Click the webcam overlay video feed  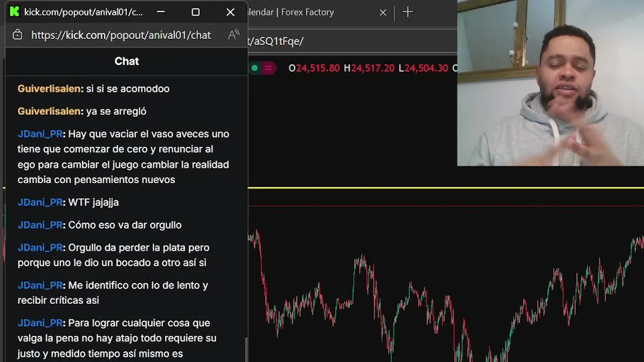click(550, 83)
